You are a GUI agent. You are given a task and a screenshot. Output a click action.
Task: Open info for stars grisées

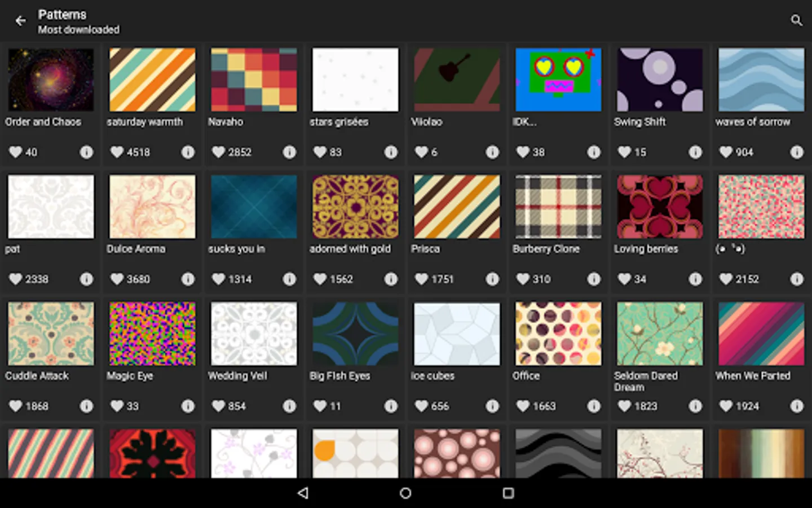click(x=391, y=152)
